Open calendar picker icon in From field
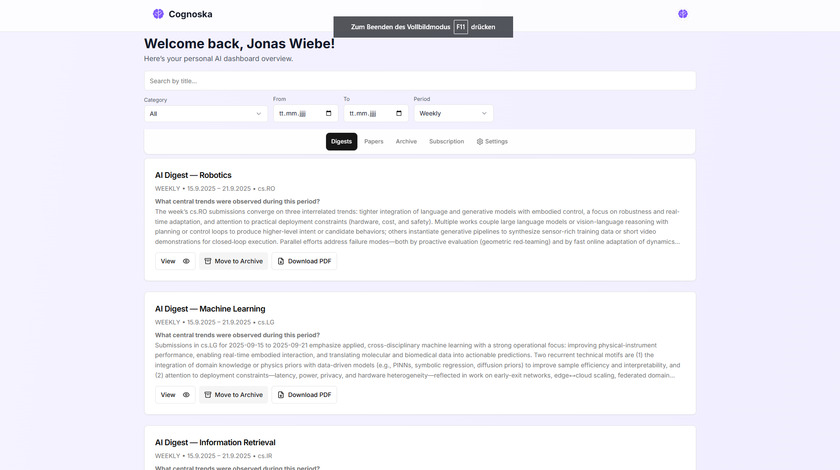 [x=328, y=113]
